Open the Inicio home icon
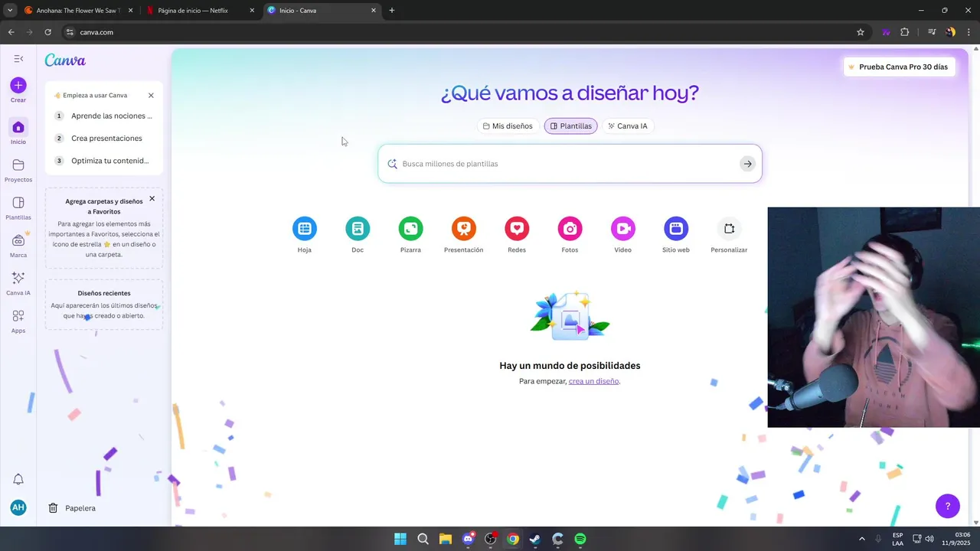980x551 pixels. [x=18, y=127]
